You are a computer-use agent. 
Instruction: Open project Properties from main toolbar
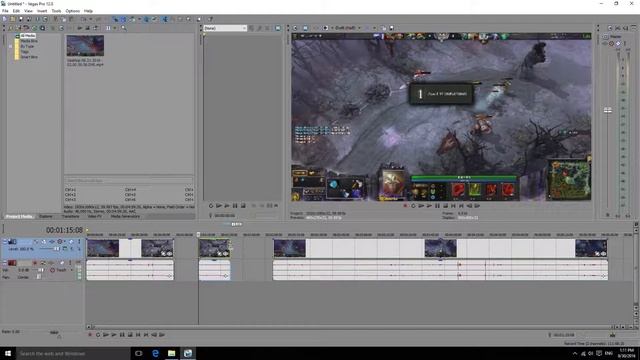point(45,19)
